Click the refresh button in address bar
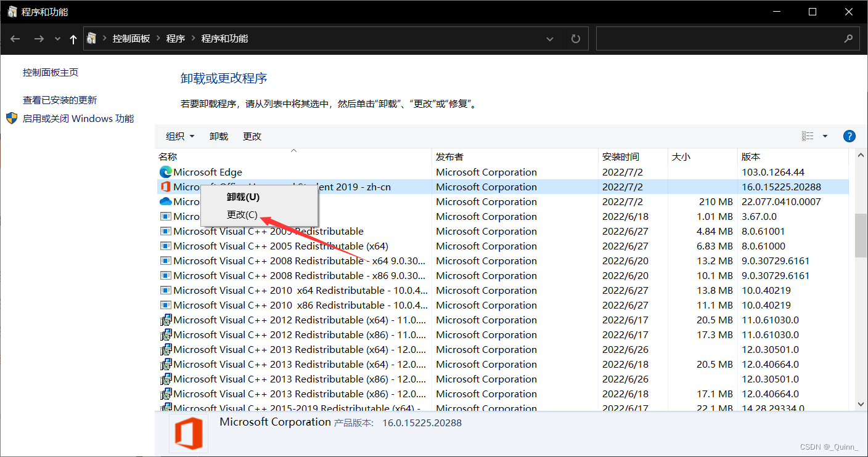The height and width of the screenshot is (457, 868). [576, 39]
